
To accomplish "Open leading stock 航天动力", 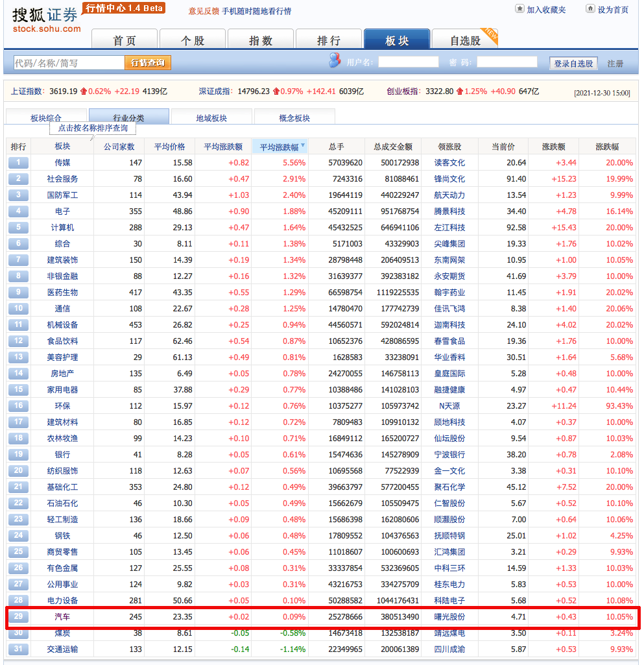I will 449,195.
